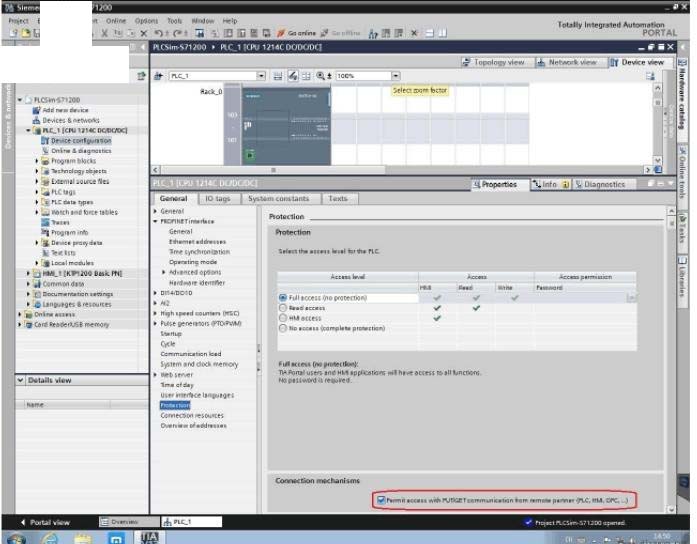Viewport: 697px width, 544px height.
Task: Open Internet Explorer from taskbar
Action: tap(49, 537)
